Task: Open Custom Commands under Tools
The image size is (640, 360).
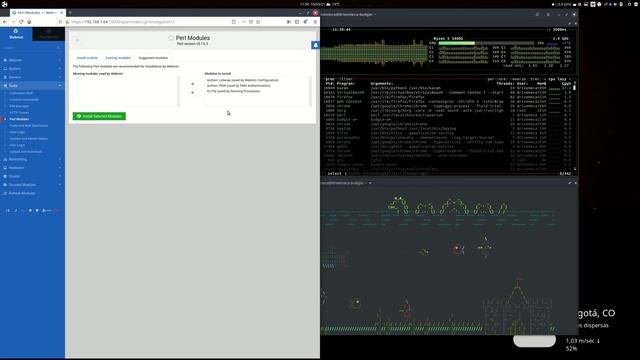Action: pyautogui.click(x=24, y=100)
